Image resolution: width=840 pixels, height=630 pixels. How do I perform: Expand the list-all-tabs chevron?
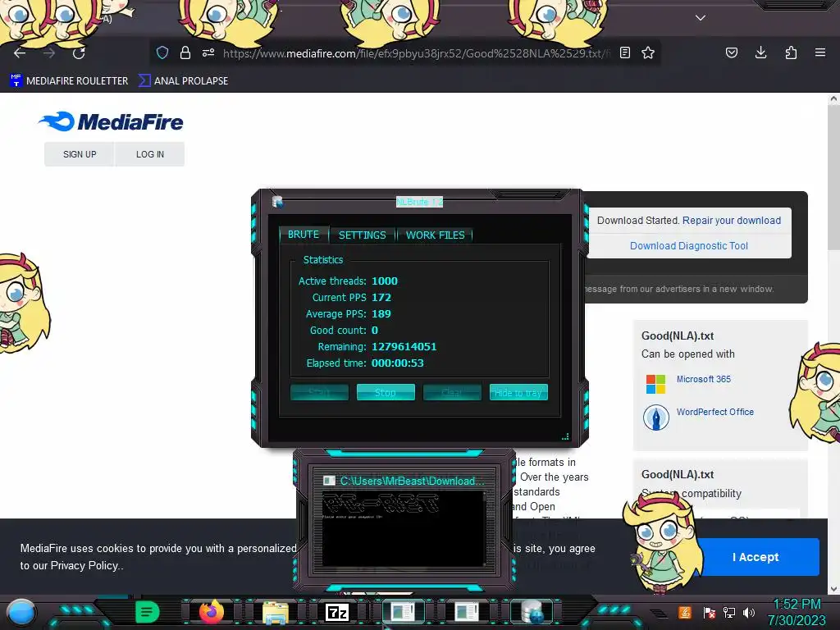[701, 18]
